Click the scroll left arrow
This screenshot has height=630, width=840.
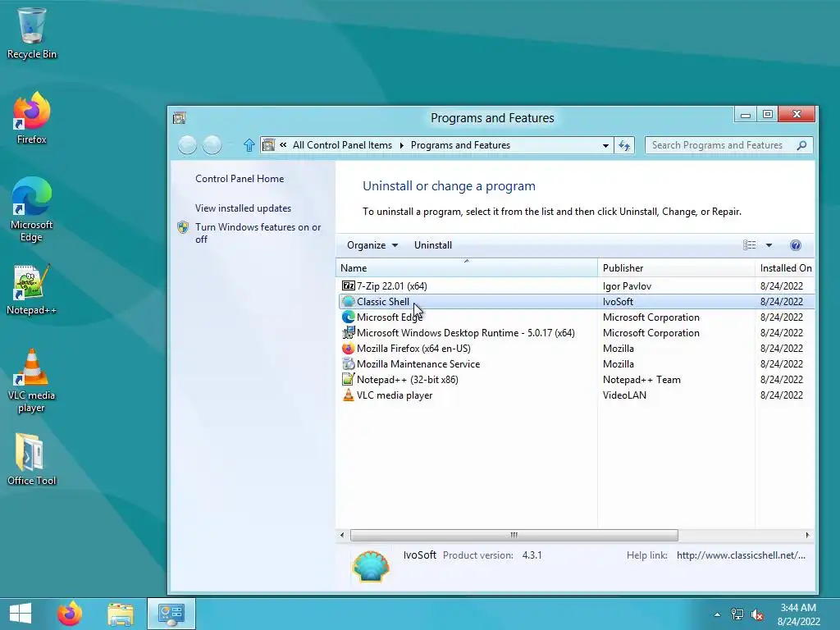342,535
